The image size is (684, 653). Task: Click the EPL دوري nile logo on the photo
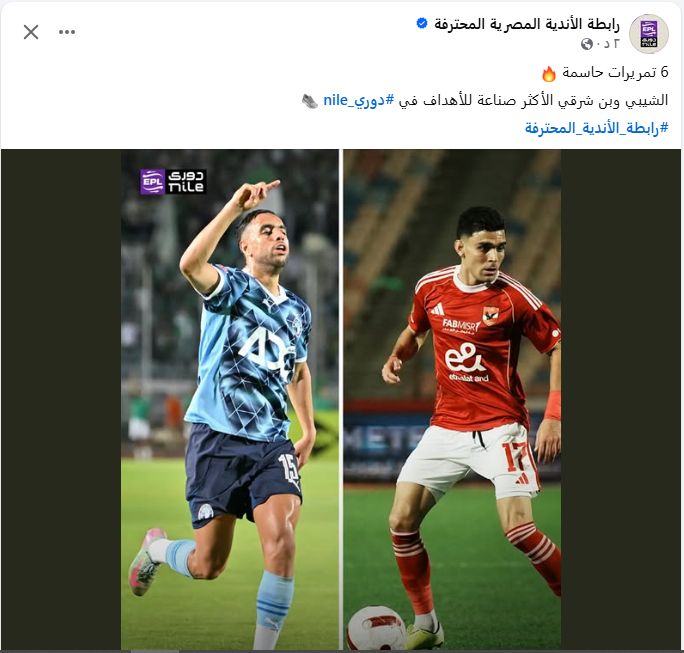tap(173, 182)
